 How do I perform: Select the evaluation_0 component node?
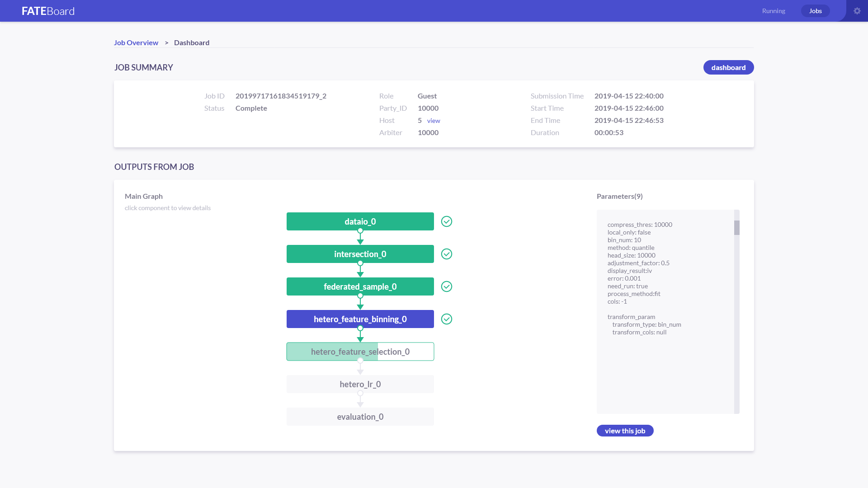[x=360, y=417]
